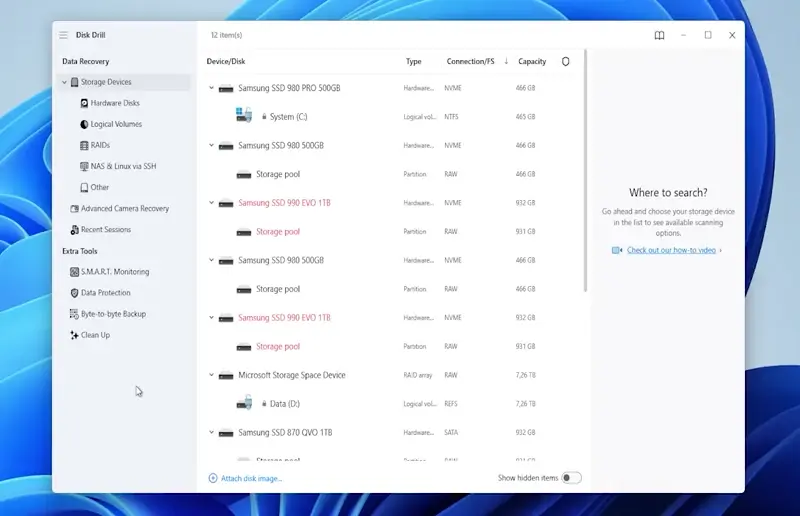Sort by Device/Disk column header
The image size is (800, 516).
[x=226, y=61]
